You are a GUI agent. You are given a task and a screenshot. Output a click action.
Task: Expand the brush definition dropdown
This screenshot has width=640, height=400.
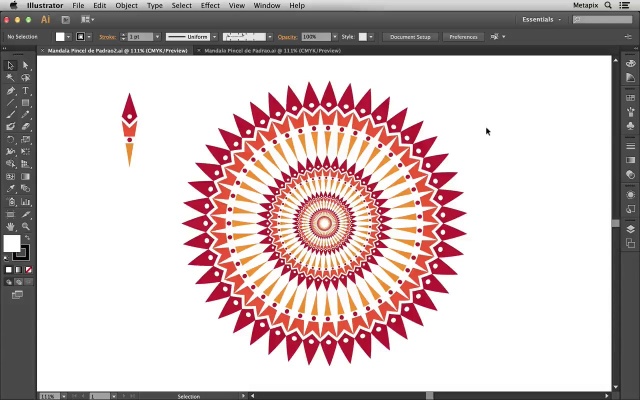pyautogui.click(x=270, y=37)
